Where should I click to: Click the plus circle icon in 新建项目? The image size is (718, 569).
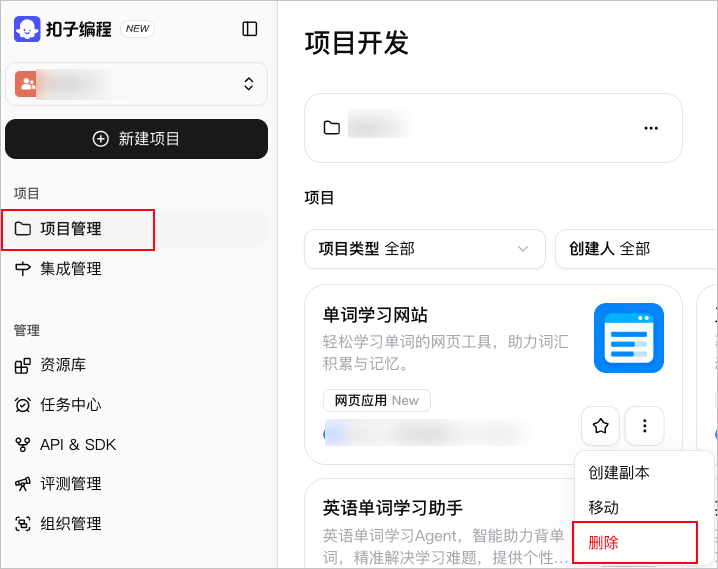click(x=101, y=139)
